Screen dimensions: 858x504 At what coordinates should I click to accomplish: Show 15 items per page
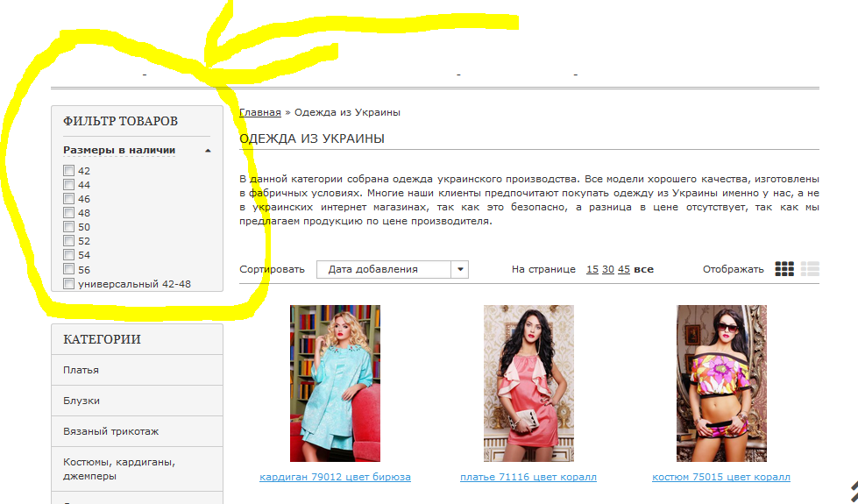click(592, 269)
